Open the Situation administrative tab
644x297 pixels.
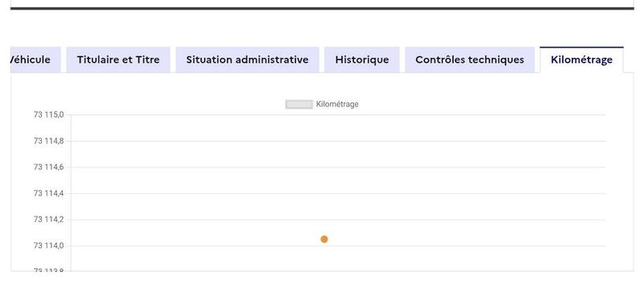247,60
